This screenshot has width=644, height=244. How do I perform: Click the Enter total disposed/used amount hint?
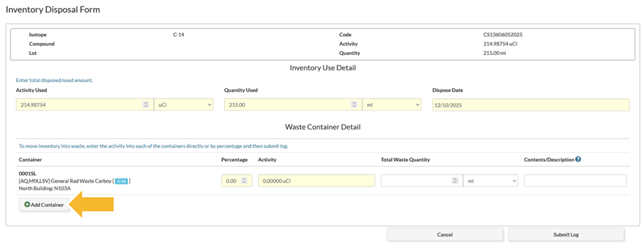[x=54, y=81]
